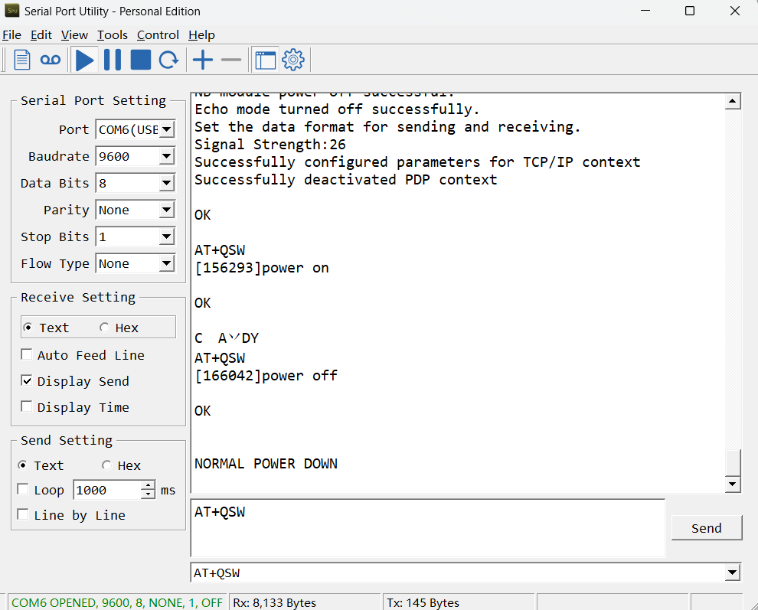Click the Successfully deactivated PDP context line
Image resolution: width=758 pixels, height=610 pixels.
346,180
